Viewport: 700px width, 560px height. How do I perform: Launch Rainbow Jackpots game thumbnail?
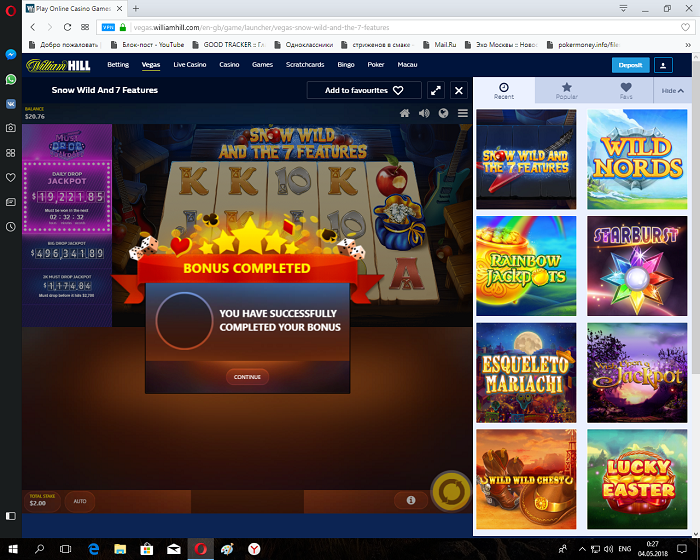coord(526,266)
